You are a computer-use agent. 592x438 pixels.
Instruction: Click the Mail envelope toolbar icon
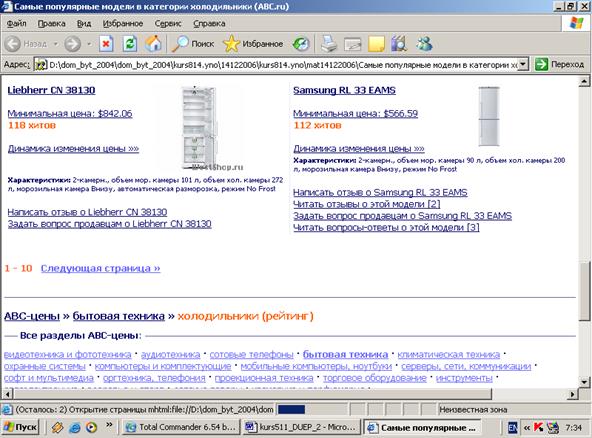[353, 45]
